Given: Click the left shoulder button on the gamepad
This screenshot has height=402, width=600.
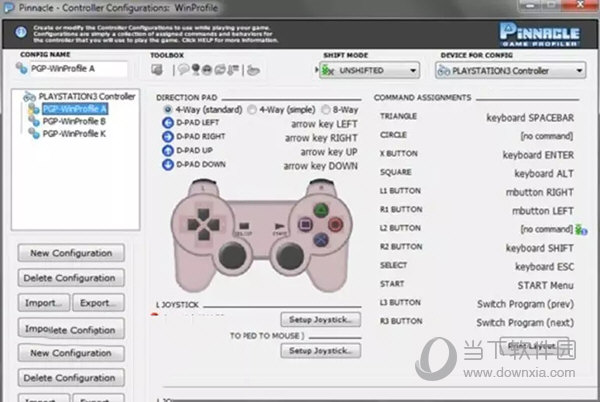Looking at the screenshot, I should coord(203,186).
